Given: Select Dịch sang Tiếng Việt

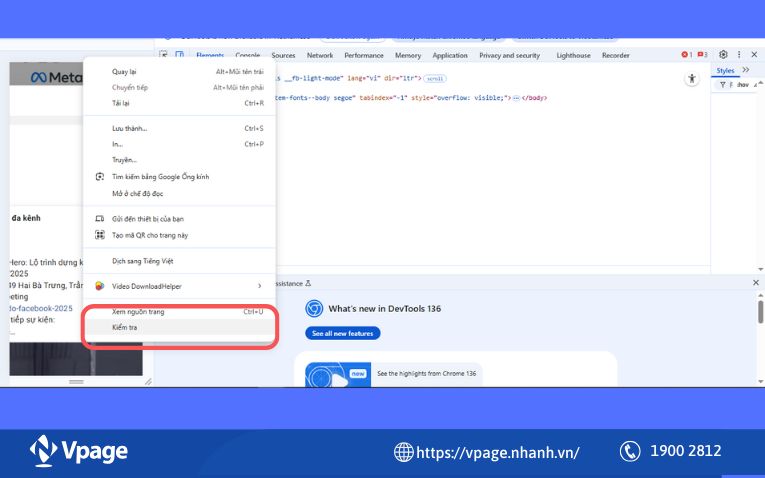Looking at the screenshot, I should pyautogui.click(x=180, y=261).
